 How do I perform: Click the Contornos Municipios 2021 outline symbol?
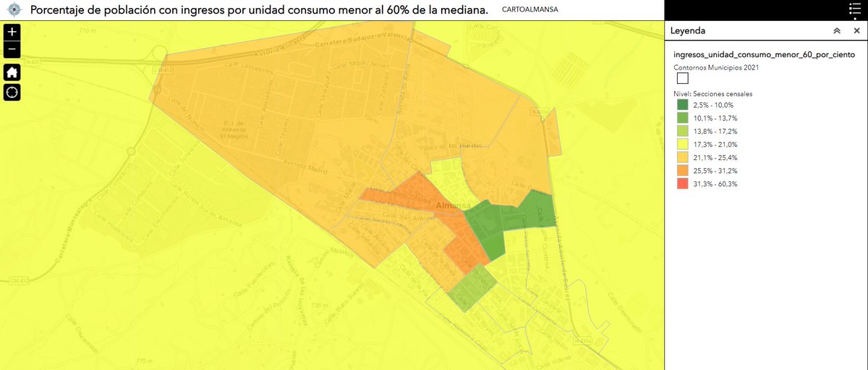683,79
